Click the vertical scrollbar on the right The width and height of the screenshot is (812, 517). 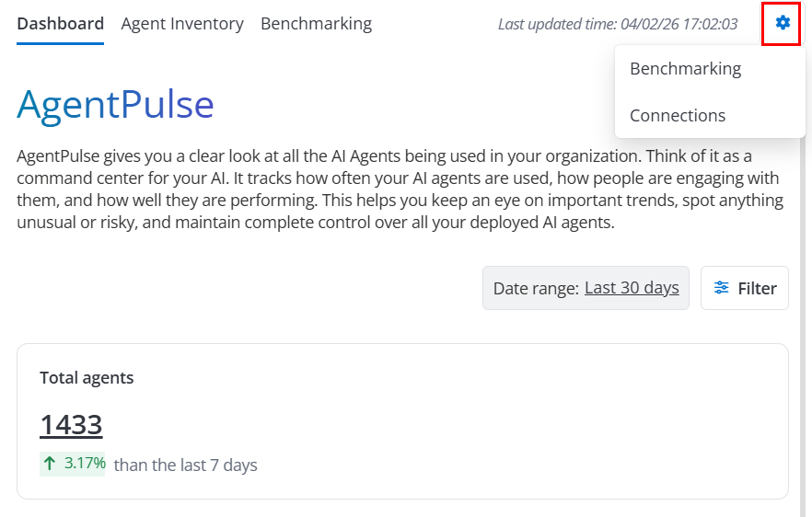pyautogui.click(x=800, y=322)
